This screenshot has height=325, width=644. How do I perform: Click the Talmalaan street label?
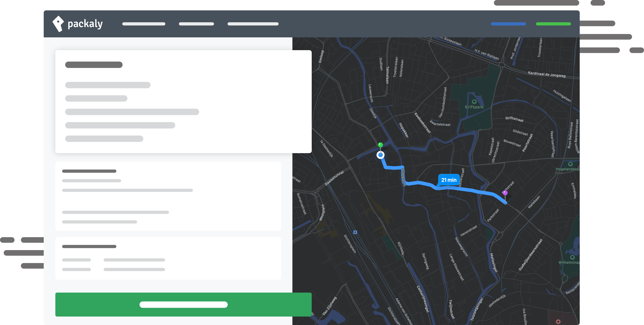coord(387,75)
